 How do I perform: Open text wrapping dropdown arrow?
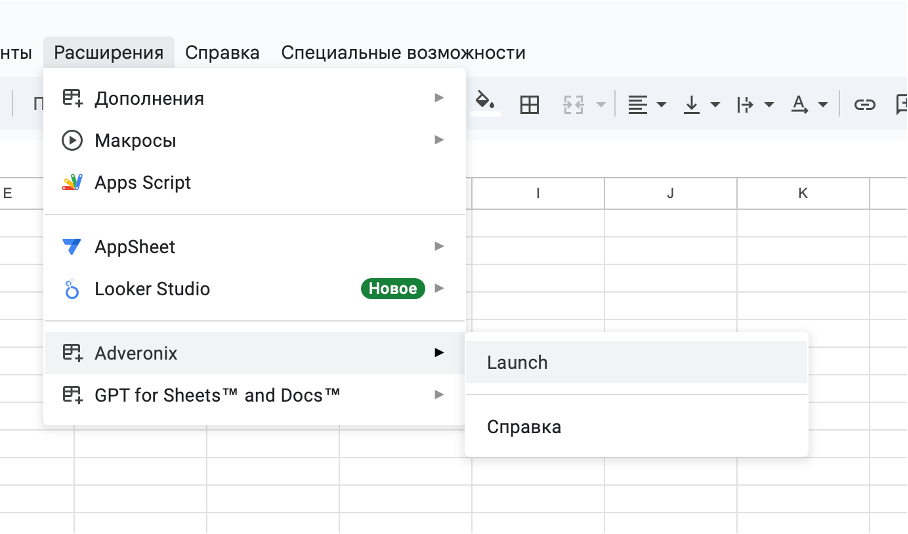769,105
